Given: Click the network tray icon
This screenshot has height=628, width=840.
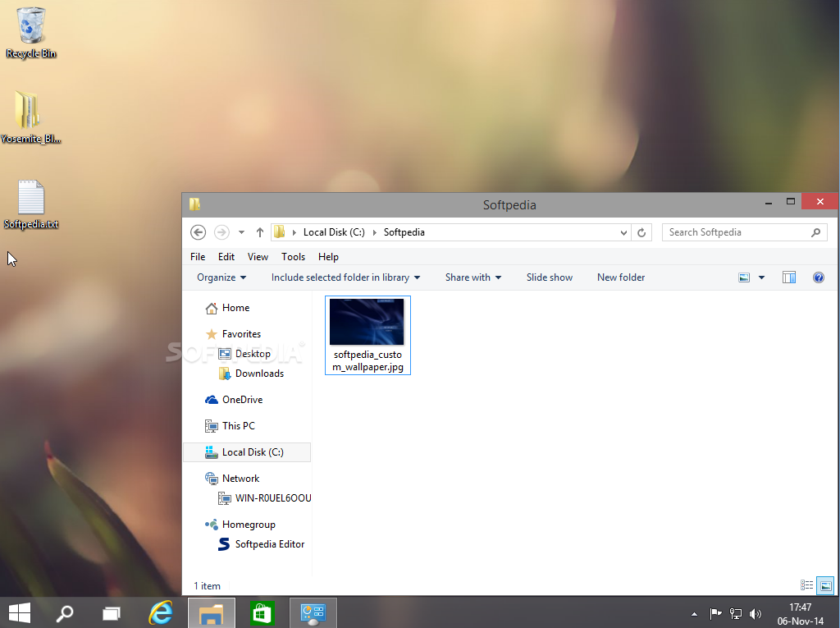Looking at the screenshot, I should [736, 613].
